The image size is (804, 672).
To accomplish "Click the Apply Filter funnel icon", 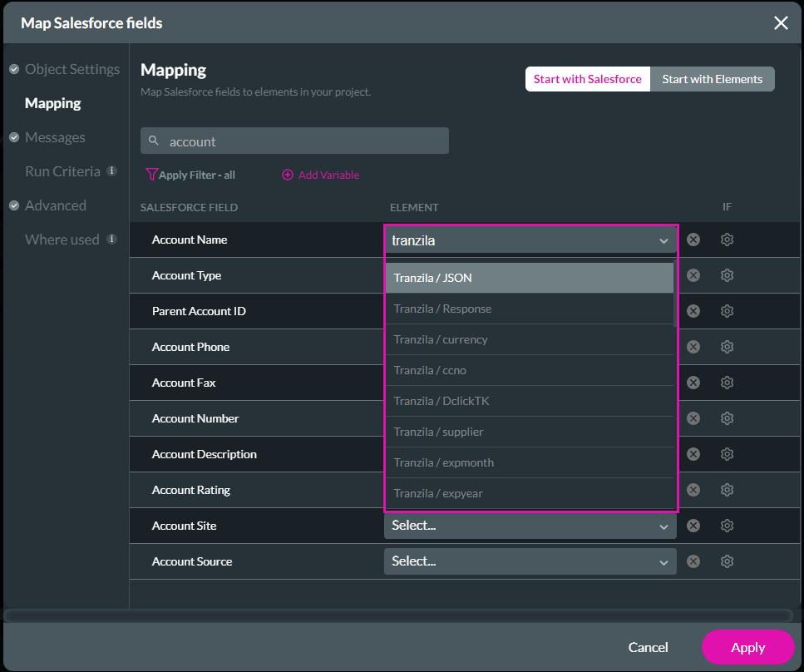I will click(151, 175).
